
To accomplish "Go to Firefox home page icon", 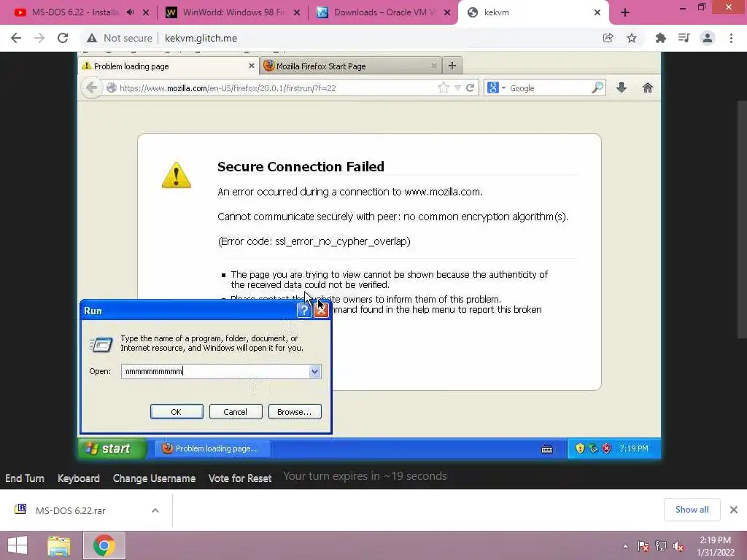I will (648, 87).
